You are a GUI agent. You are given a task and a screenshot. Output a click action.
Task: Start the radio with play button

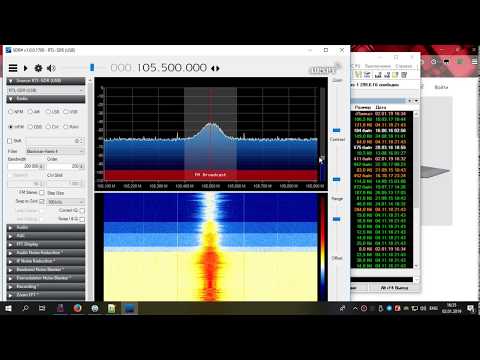[25, 68]
